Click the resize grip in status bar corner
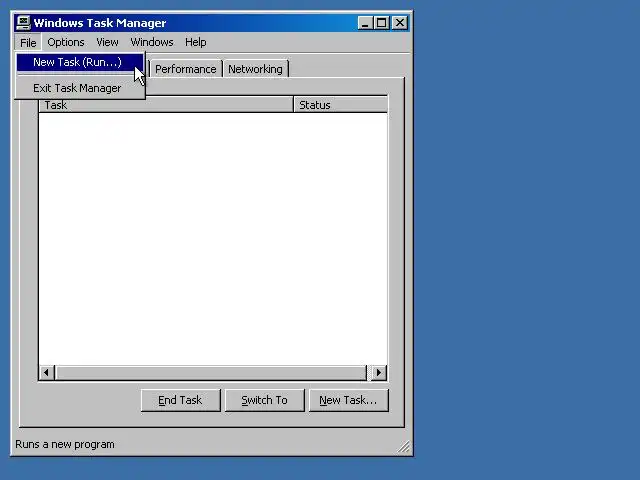The height and width of the screenshot is (480, 640). tap(404, 447)
